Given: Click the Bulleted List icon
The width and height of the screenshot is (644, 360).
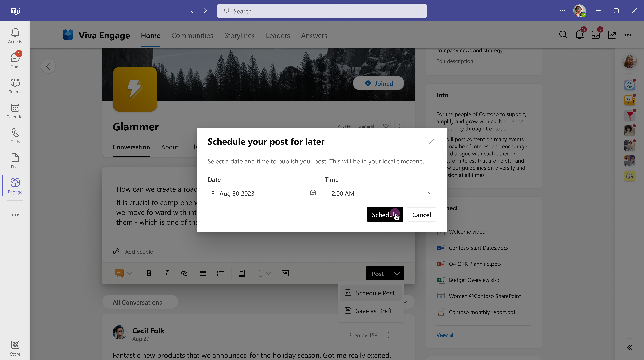Looking at the screenshot, I should point(203,273).
